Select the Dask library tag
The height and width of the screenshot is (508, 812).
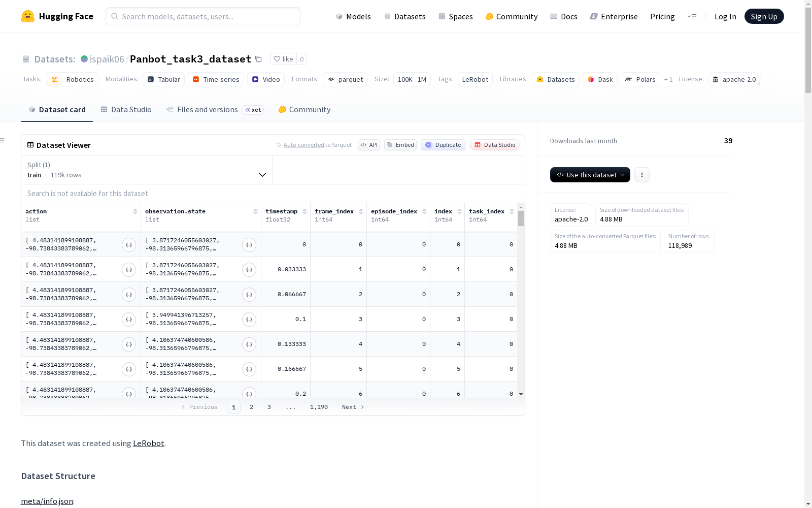click(x=600, y=79)
